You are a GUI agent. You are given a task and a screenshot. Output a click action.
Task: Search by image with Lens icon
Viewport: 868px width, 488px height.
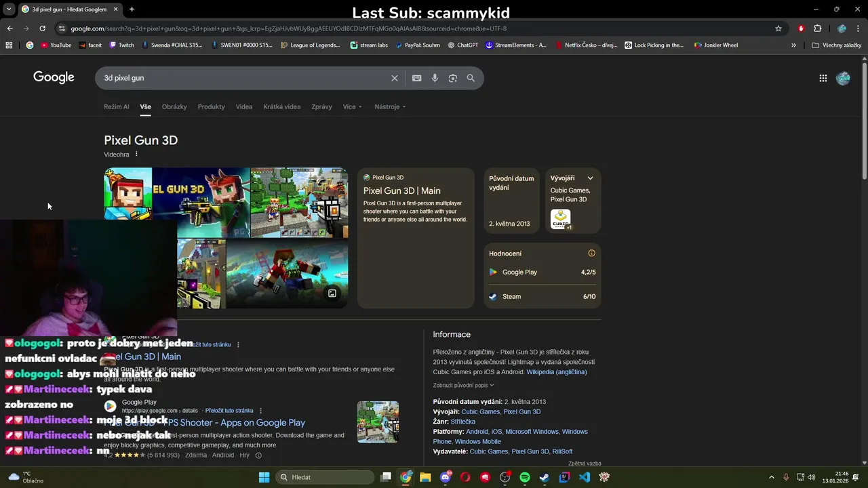click(453, 78)
